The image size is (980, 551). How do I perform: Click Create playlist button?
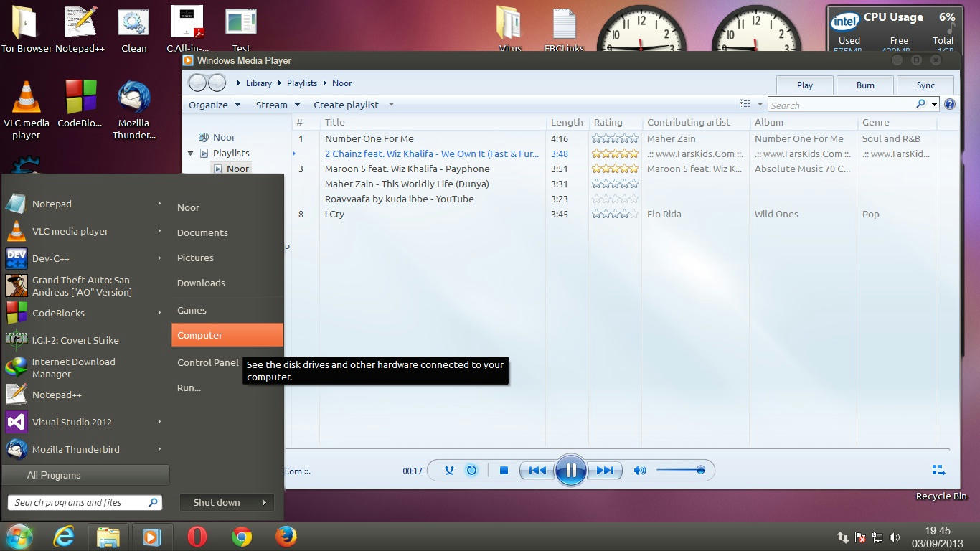pyautogui.click(x=346, y=105)
